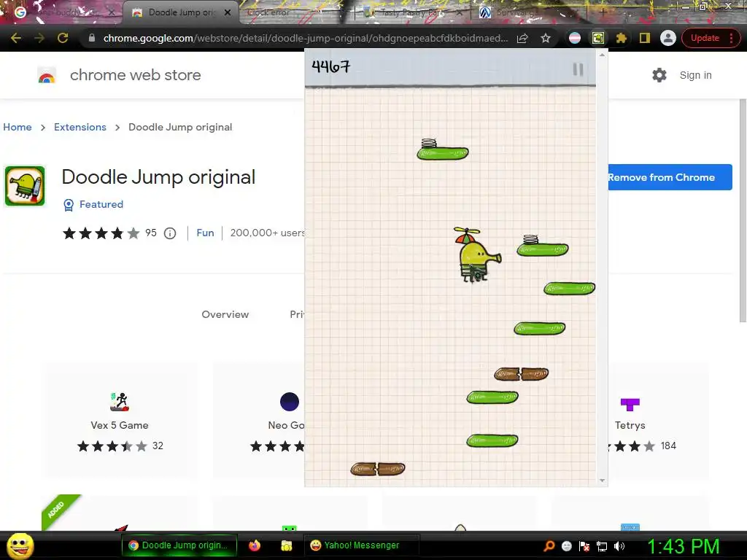Click the Doodle Jump extension toolbar icon
Viewport: 747px width, 560px height.
598,38
